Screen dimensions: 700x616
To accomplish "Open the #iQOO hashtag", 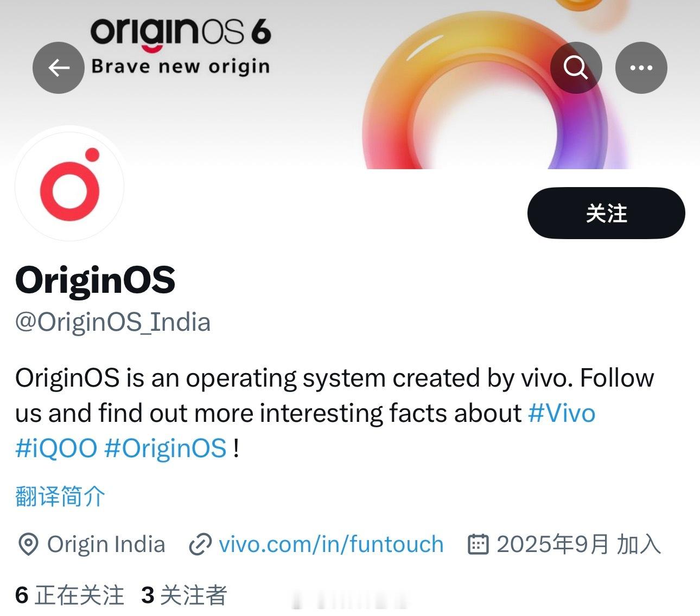I will pos(56,448).
